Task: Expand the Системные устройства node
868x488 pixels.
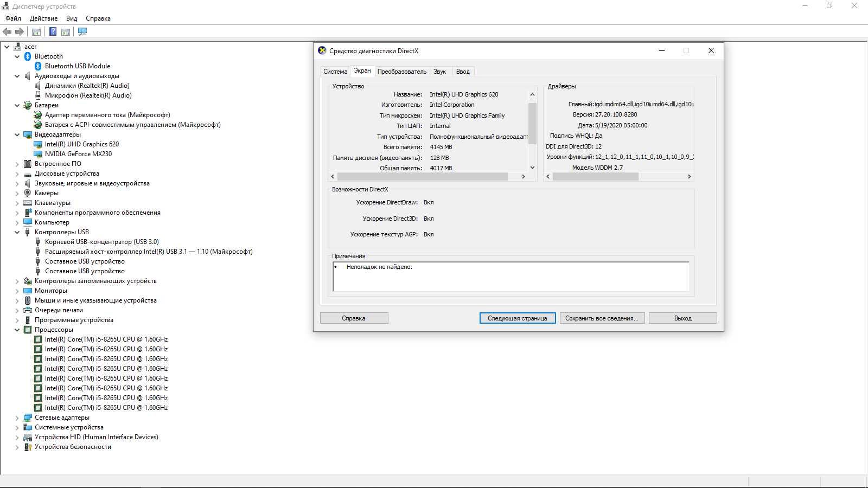Action: click(17, 427)
